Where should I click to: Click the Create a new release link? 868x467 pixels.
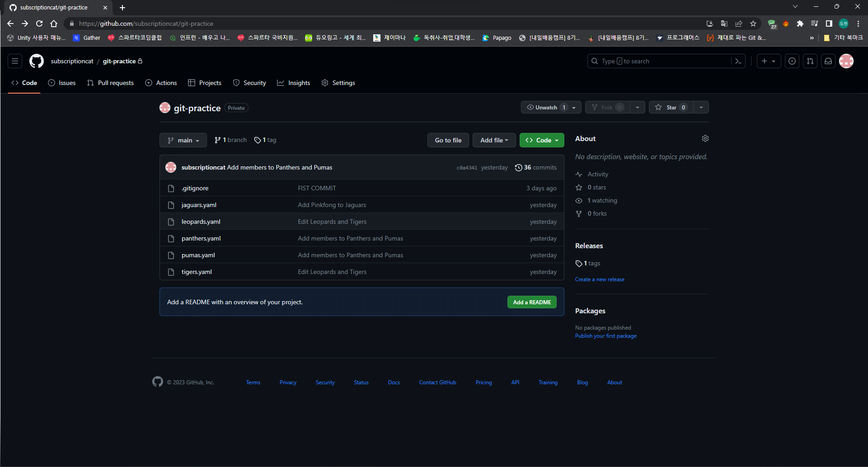click(600, 279)
